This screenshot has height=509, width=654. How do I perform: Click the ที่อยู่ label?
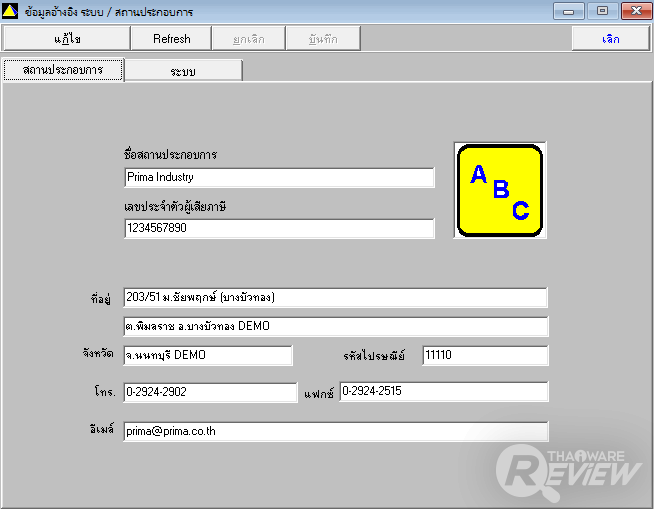pos(101,298)
